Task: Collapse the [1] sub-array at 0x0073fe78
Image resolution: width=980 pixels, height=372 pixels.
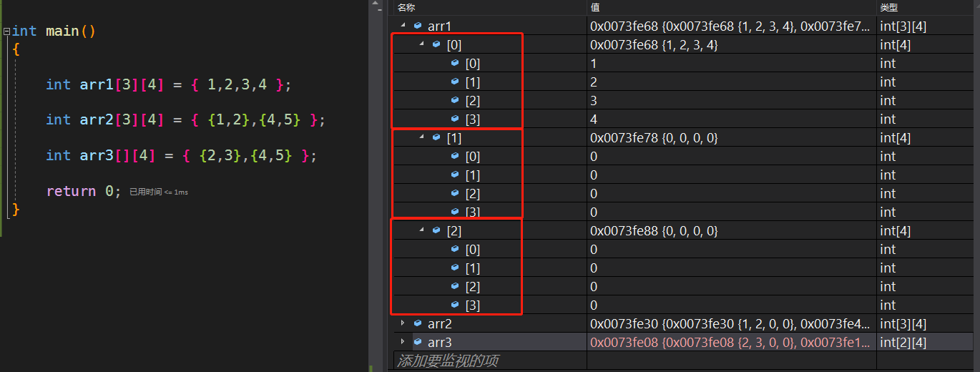Action: click(x=421, y=137)
